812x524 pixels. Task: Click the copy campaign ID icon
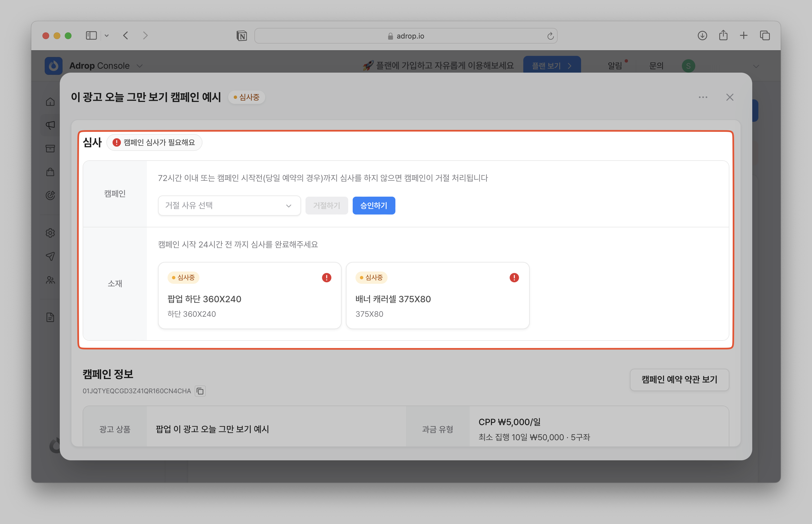click(x=200, y=391)
